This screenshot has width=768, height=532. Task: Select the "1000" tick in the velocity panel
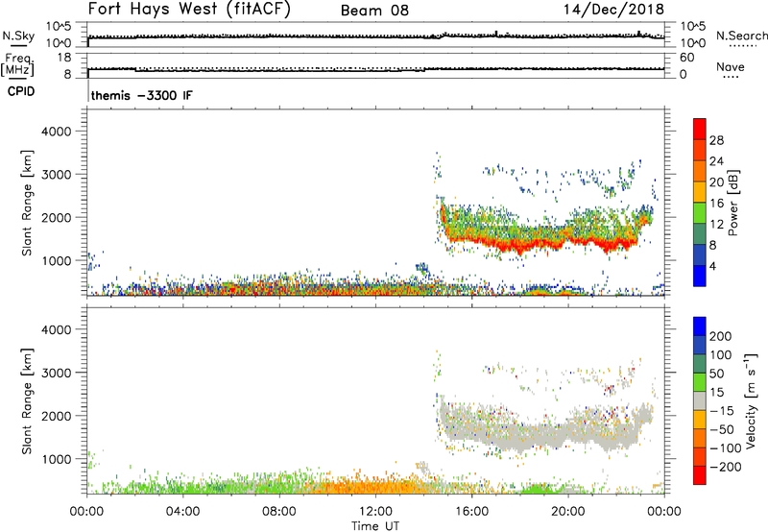point(56,459)
